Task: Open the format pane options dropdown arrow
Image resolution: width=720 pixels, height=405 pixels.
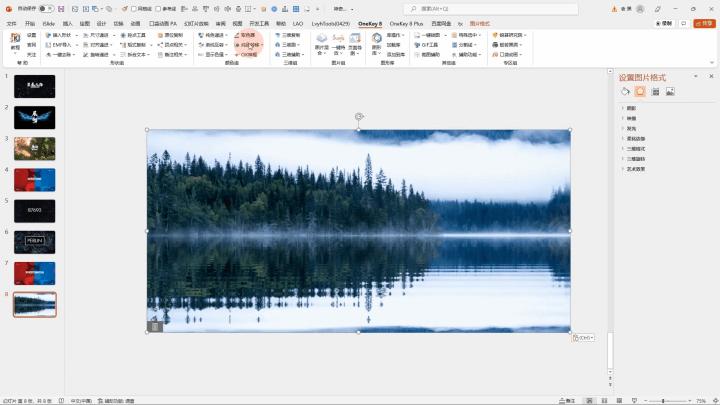Action: click(696, 76)
